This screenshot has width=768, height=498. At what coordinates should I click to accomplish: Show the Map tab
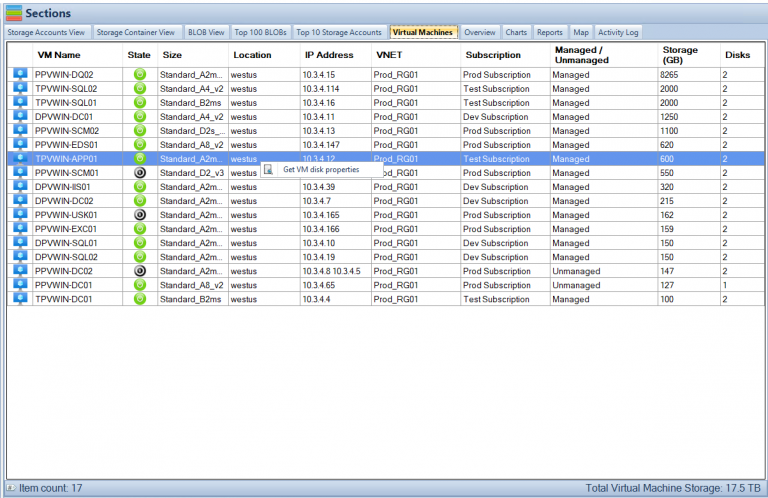tap(581, 32)
